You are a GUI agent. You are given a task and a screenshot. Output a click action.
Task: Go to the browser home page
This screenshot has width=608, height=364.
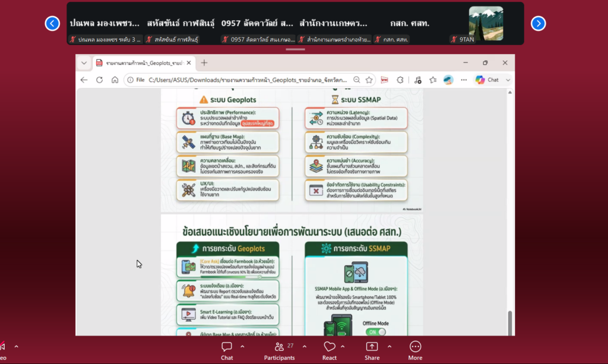(x=115, y=80)
